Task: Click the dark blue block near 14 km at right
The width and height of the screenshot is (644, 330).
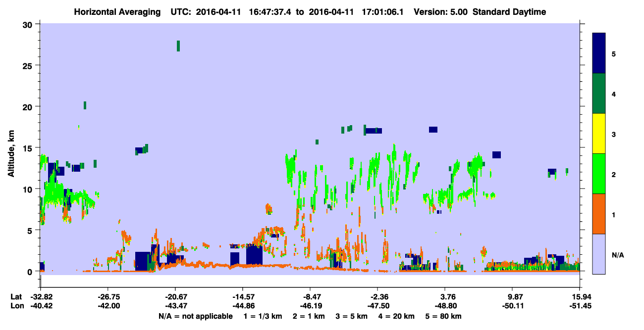Action: pyautogui.click(x=496, y=155)
